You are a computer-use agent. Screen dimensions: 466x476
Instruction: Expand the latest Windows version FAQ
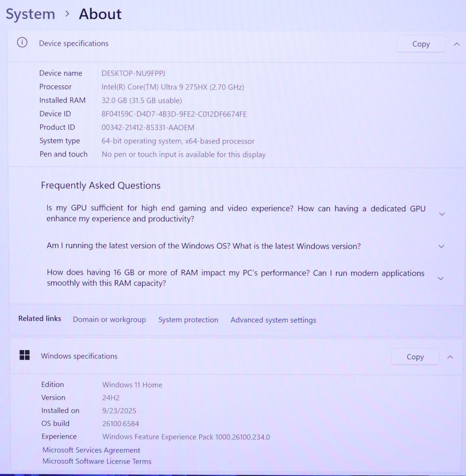point(441,246)
